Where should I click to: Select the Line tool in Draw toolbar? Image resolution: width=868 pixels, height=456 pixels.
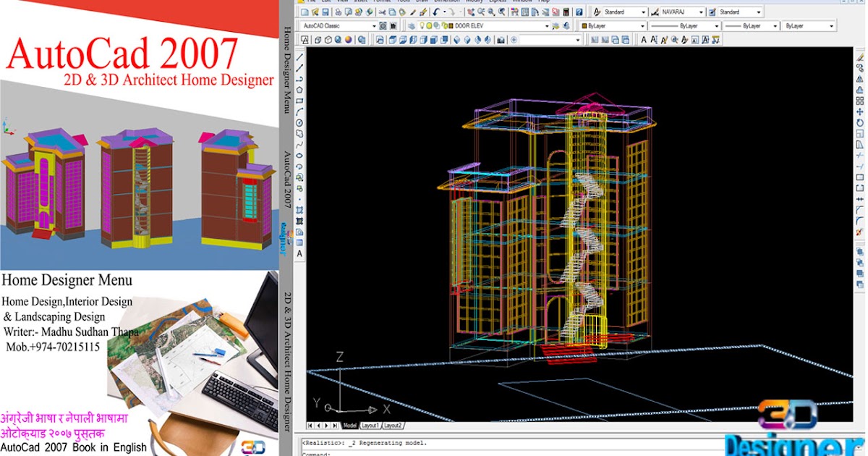(299, 56)
